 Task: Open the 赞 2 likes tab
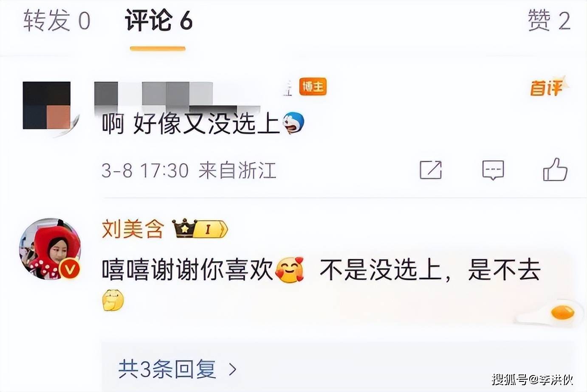point(549,21)
